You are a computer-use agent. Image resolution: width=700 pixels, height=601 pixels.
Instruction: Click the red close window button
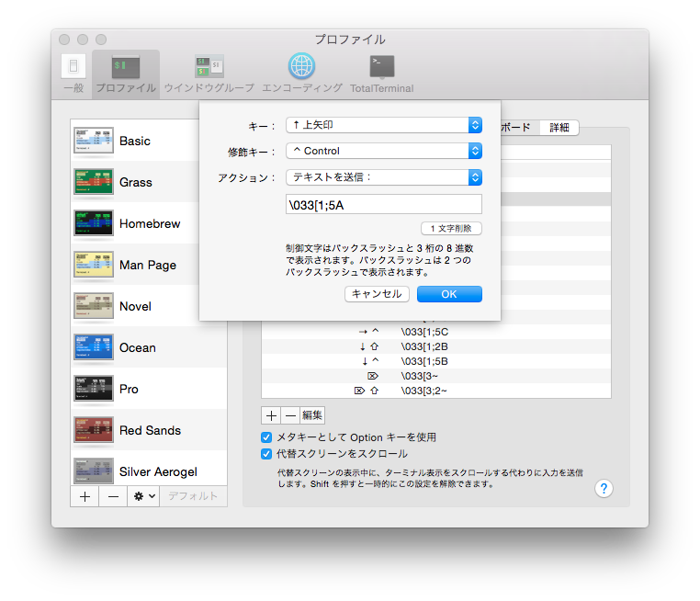click(64, 40)
